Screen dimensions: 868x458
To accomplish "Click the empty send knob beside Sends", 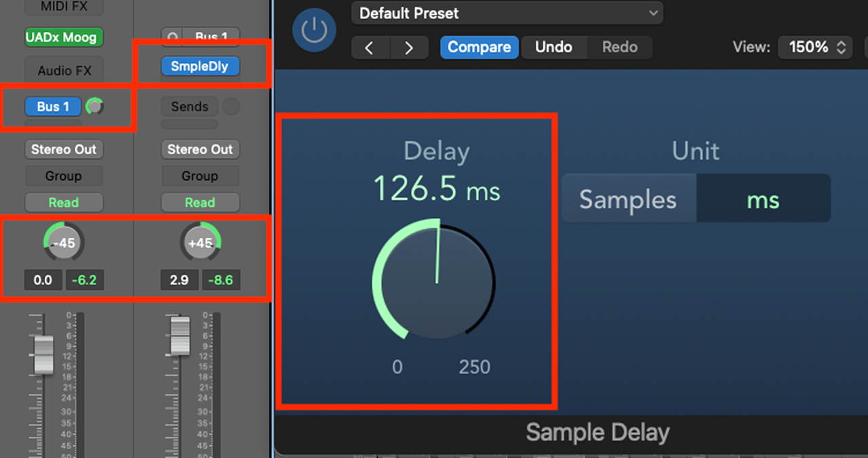I will point(231,107).
